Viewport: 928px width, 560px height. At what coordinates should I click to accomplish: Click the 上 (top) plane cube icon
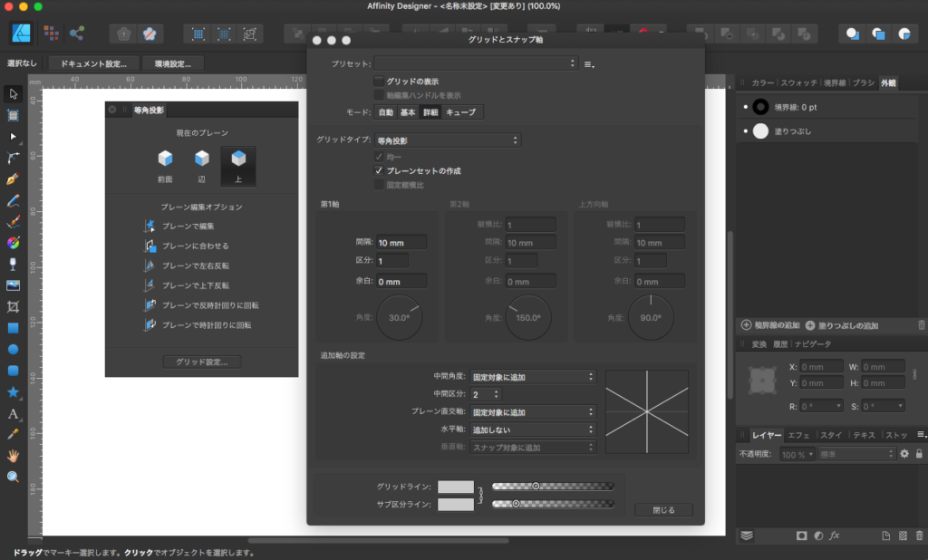click(x=237, y=159)
